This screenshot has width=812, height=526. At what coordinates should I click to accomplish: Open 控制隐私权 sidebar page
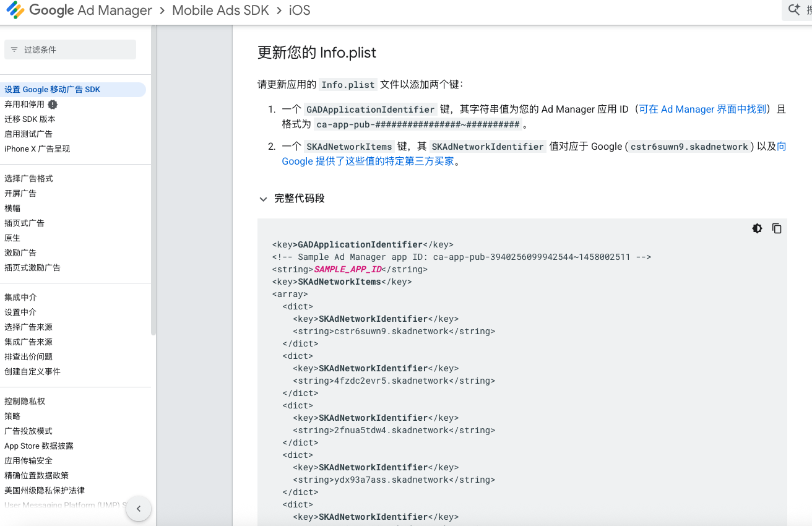[x=25, y=402]
